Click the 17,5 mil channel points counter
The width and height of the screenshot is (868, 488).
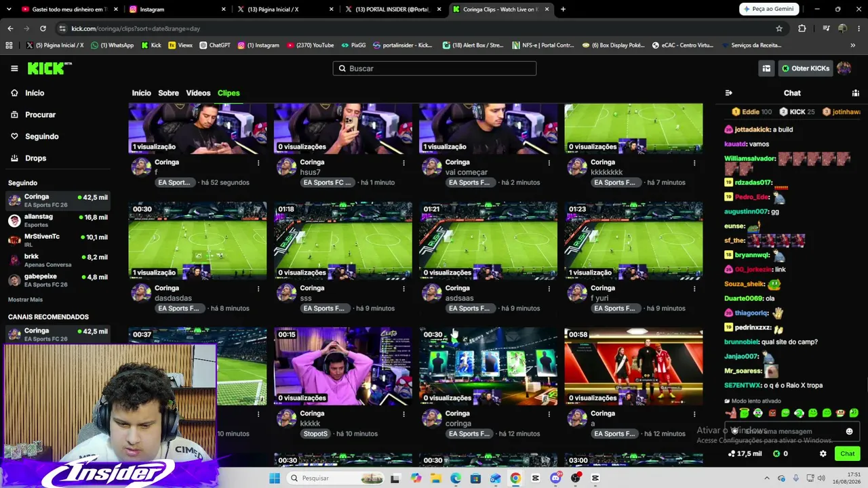coord(745,454)
